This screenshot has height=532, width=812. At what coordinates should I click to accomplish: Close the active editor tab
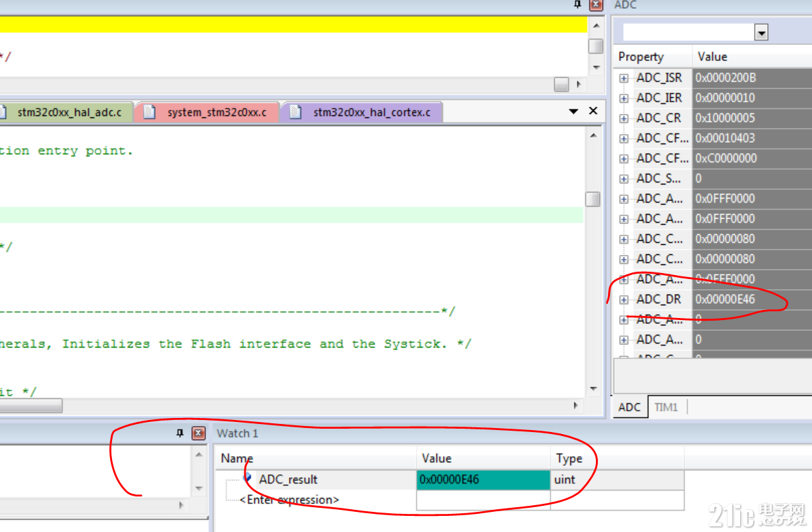[593, 111]
